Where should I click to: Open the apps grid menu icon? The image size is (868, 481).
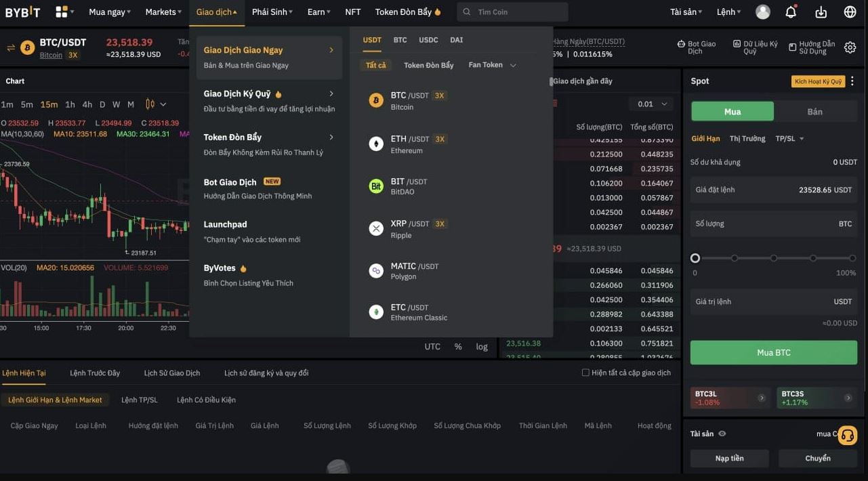click(x=62, y=12)
